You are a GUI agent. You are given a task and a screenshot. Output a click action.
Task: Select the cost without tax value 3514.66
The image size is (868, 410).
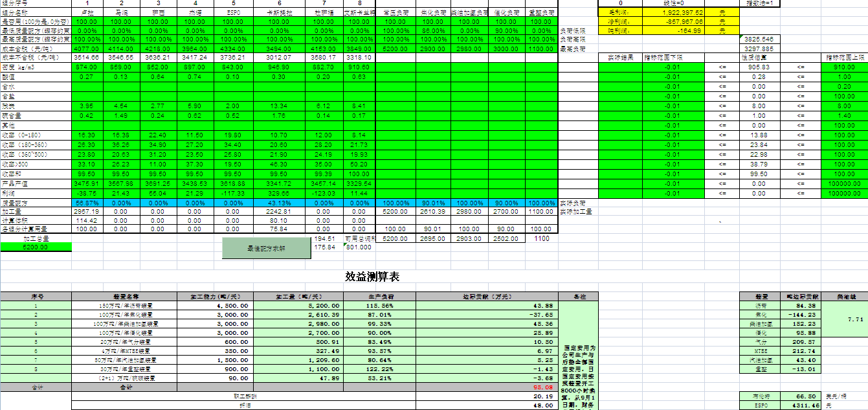tap(87, 58)
